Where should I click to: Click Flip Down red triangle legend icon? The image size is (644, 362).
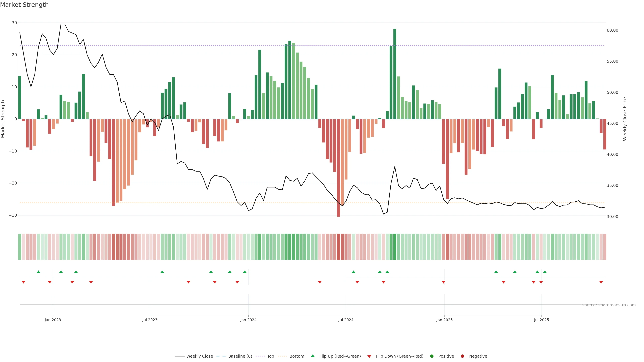point(369,356)
